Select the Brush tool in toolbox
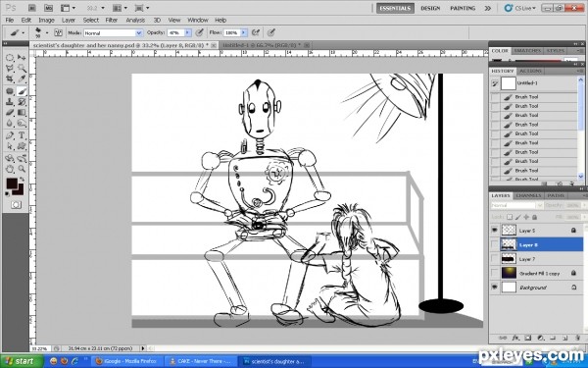 pyautogui.click(x=22, y=91)
